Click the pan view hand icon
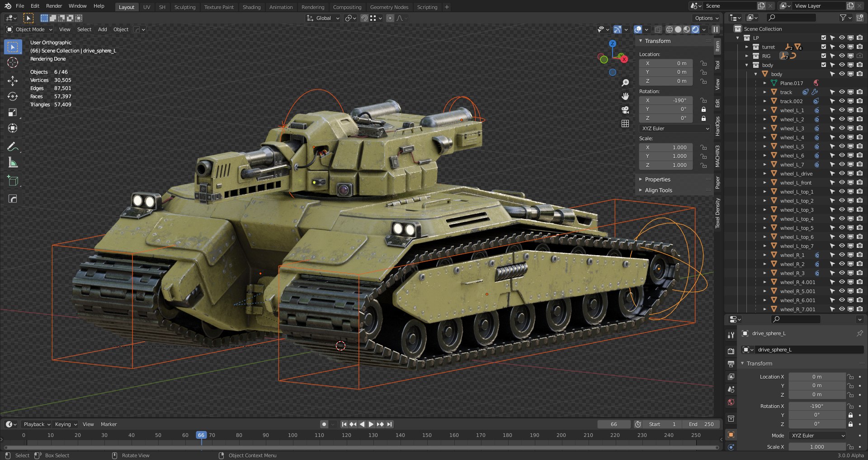Viewport: 868px width, 460px height. tap(625, 96)
